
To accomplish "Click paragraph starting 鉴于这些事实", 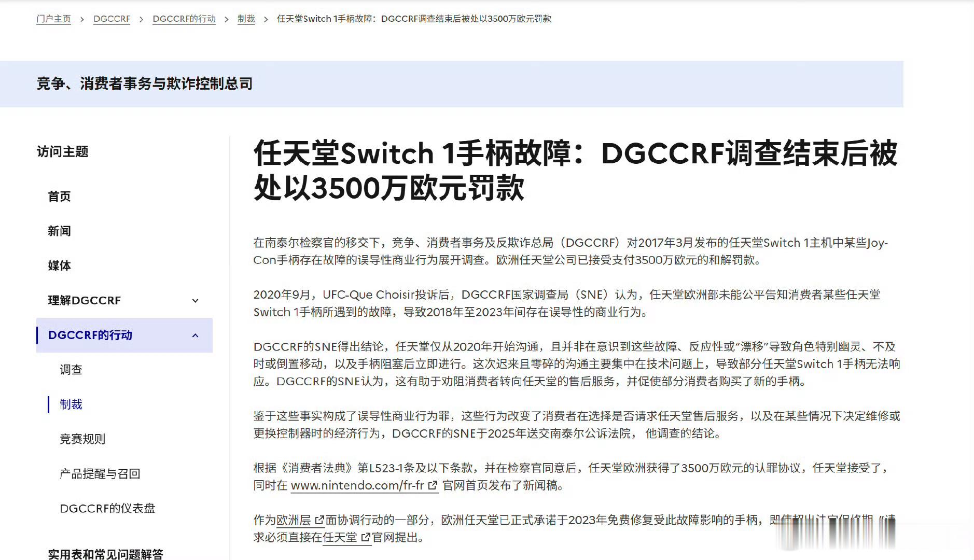I will tap(577, 425).
